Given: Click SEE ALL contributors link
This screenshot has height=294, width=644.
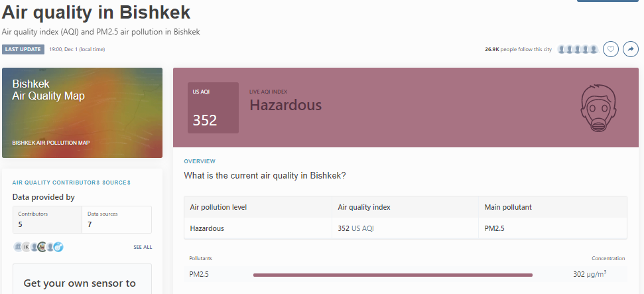Looking at the screenshot, I should coord(143,247).
